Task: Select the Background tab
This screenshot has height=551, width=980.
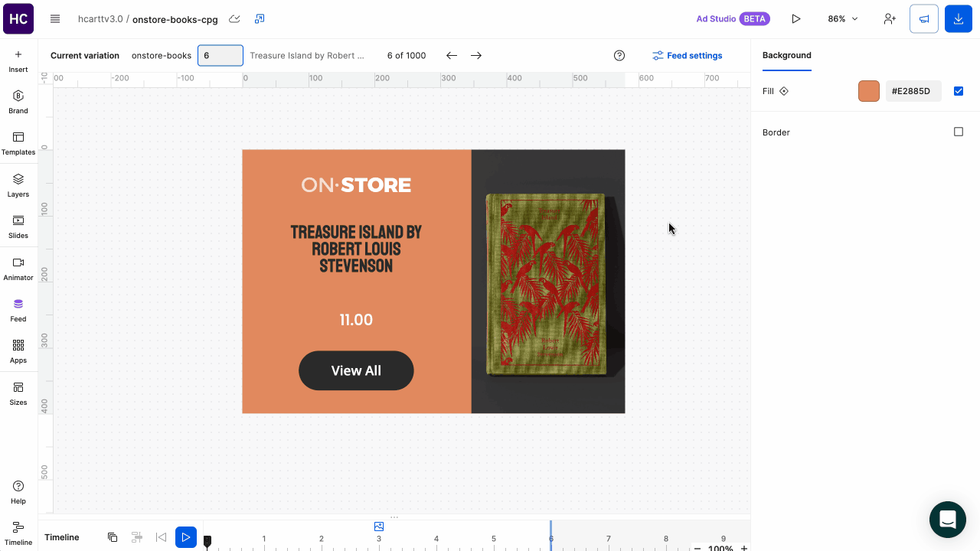Action: click(x=787, y=55)
